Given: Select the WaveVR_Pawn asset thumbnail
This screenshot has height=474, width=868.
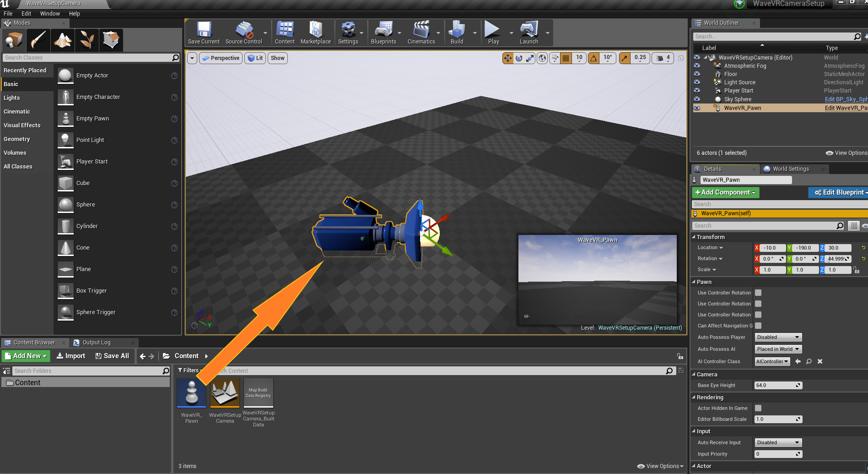Looking at the screenshot, I should pyautogui.click(x=191, y=392).
